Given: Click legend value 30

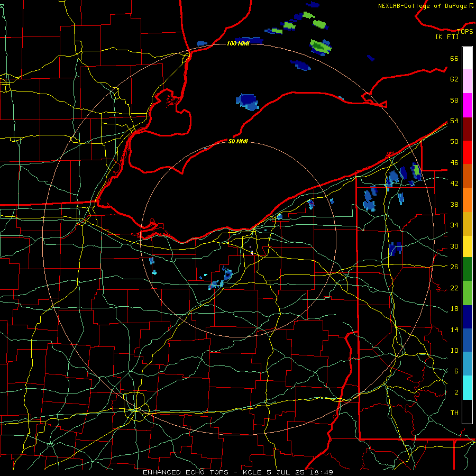Looking at the screenshot, I should tap(454, 246).
